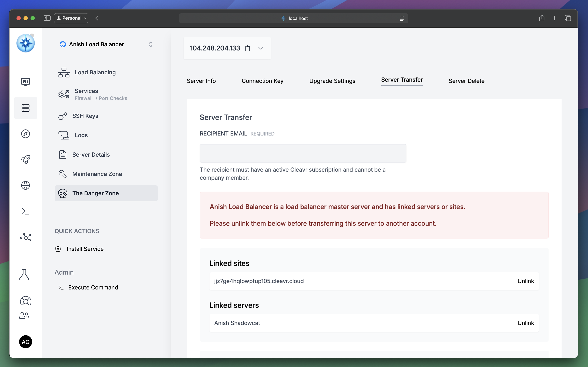Expand the IP address dropdown chevron

261,48
